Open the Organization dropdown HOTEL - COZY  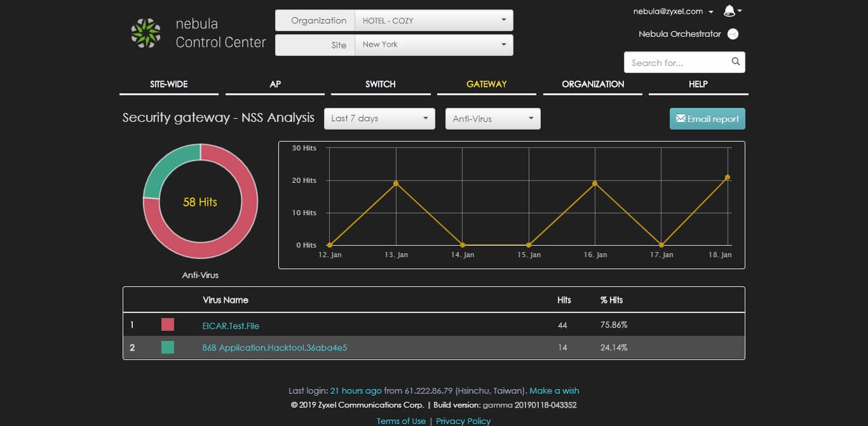point(433,20)
